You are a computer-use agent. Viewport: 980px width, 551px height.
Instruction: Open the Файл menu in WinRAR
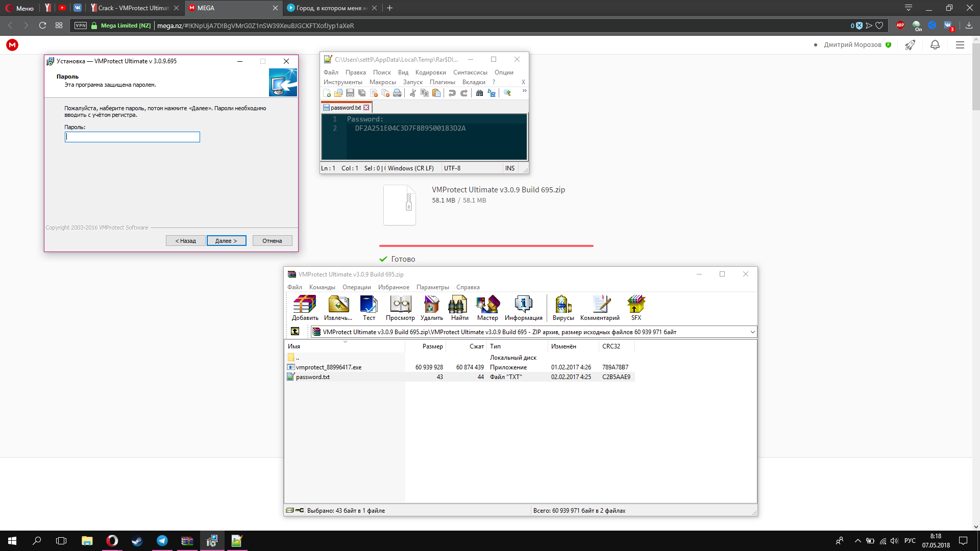(x=295, y=287)
